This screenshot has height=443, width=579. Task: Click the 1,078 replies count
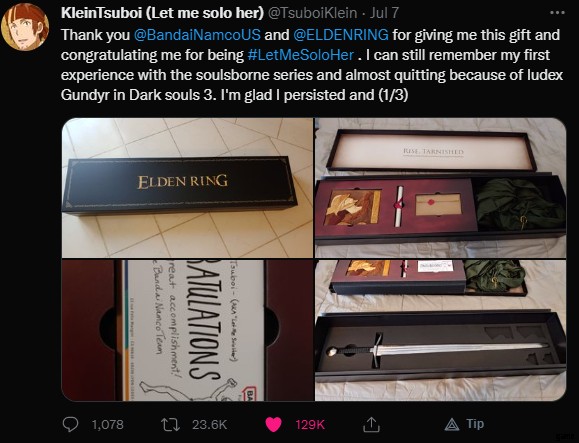pos(107,425)
